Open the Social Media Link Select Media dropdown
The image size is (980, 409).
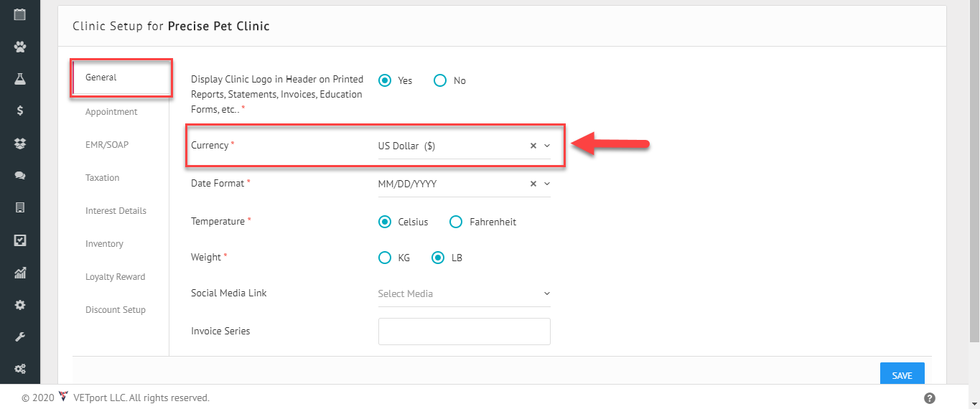[464, 293]
